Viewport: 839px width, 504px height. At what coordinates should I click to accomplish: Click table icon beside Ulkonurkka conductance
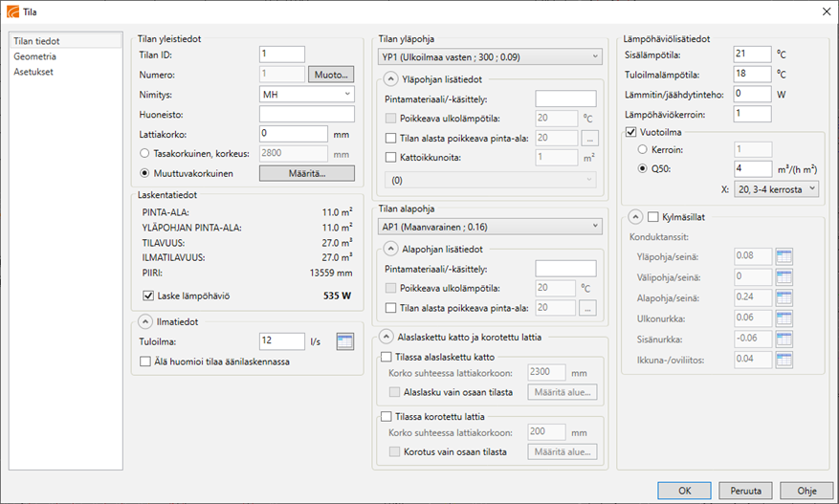coord(784,318)
